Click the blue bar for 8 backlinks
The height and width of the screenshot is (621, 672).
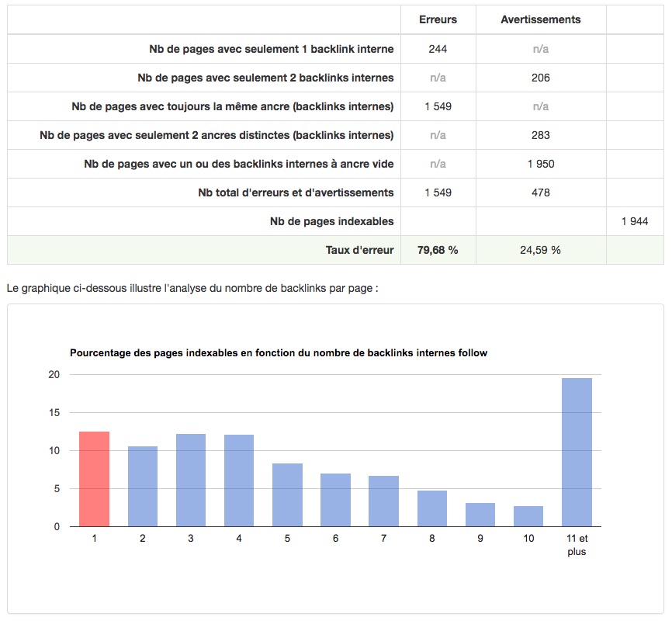[x=432, y=508]
